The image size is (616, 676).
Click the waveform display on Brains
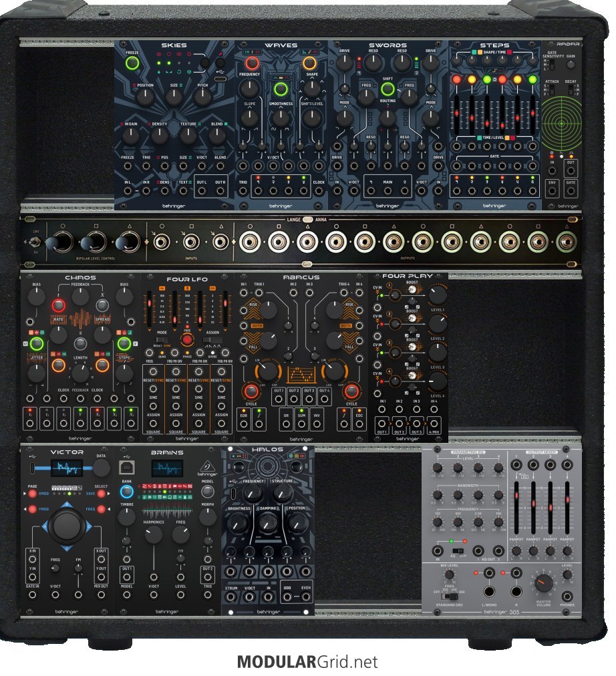coord(167,468)
